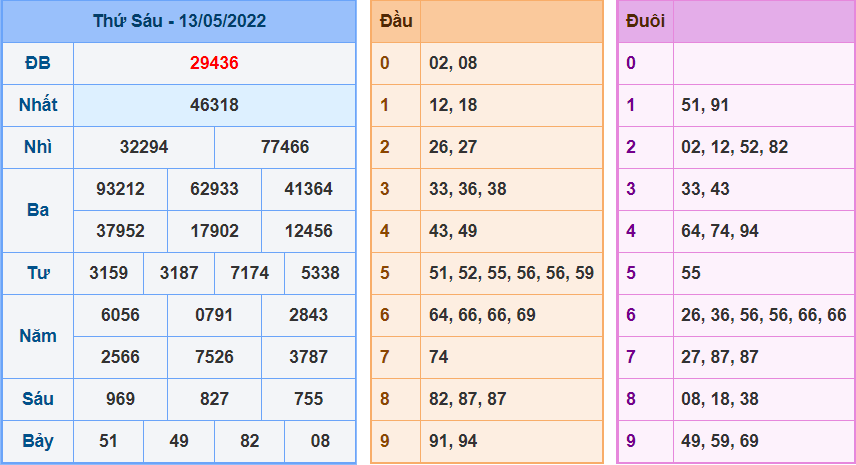Click the Bảy row label

tap(38, 441)
